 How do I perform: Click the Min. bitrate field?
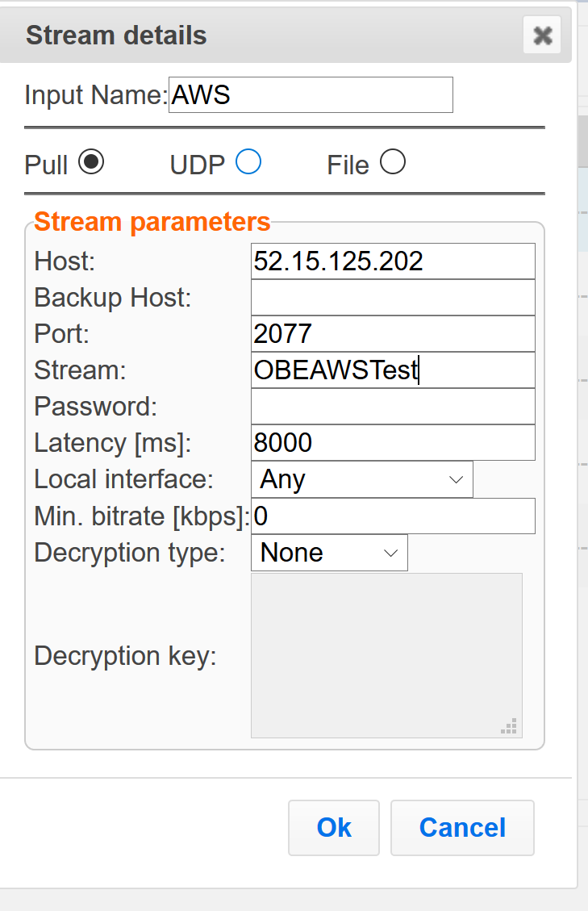(394, 516)
